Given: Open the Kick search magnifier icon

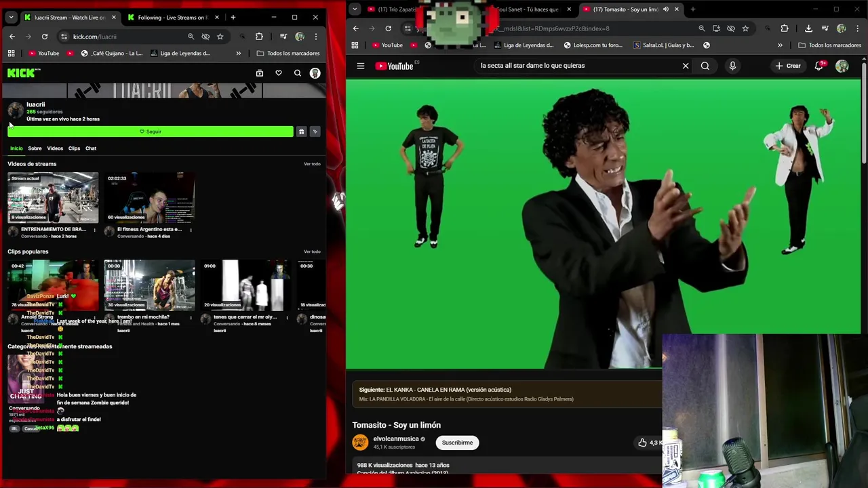Looking at the screenshot, I should (x=297, y=73).
